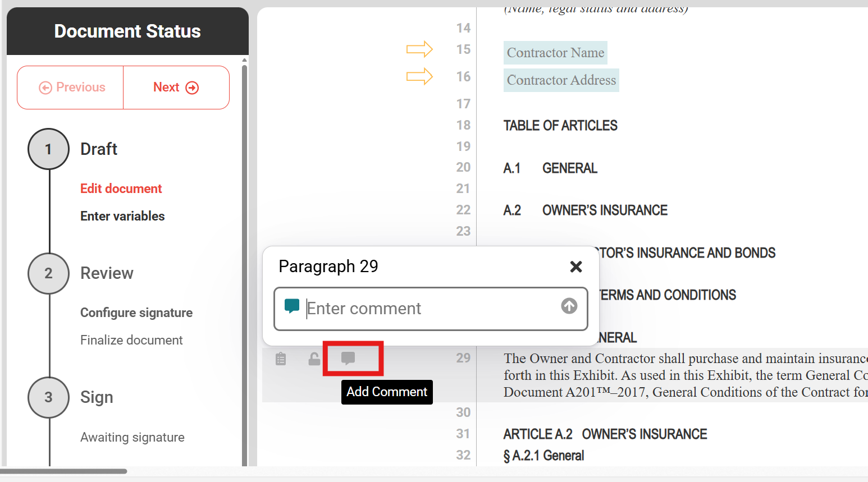Screen dimensions: 868x482
Task: Open Configure signature under Review
Action: (x=136, y=313)
